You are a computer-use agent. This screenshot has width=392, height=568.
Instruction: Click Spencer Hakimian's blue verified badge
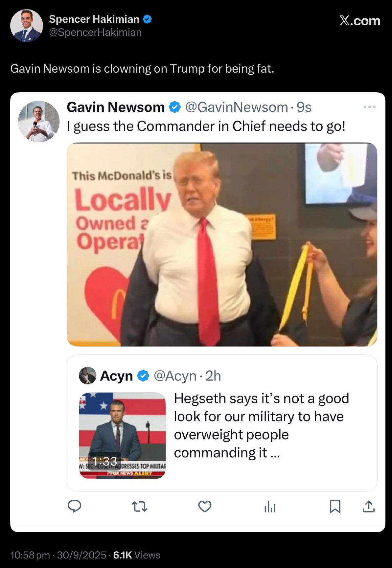(147, 19)
